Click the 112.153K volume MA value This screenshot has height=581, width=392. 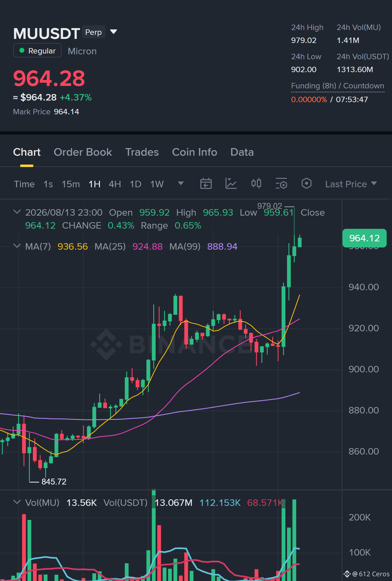pos(220,503)
